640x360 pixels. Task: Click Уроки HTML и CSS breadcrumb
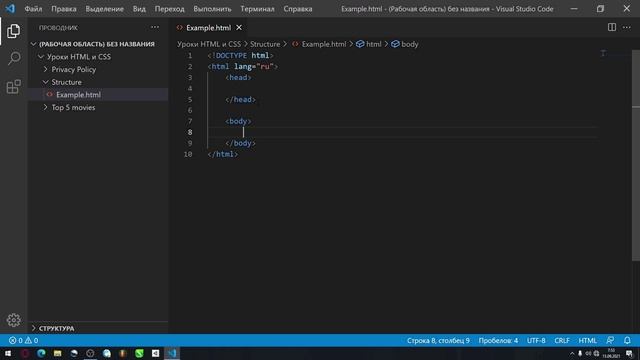(209, 44)
